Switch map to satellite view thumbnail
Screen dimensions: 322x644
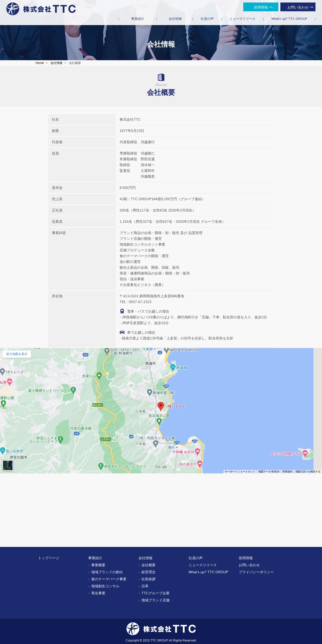click(x=8, y=465)
